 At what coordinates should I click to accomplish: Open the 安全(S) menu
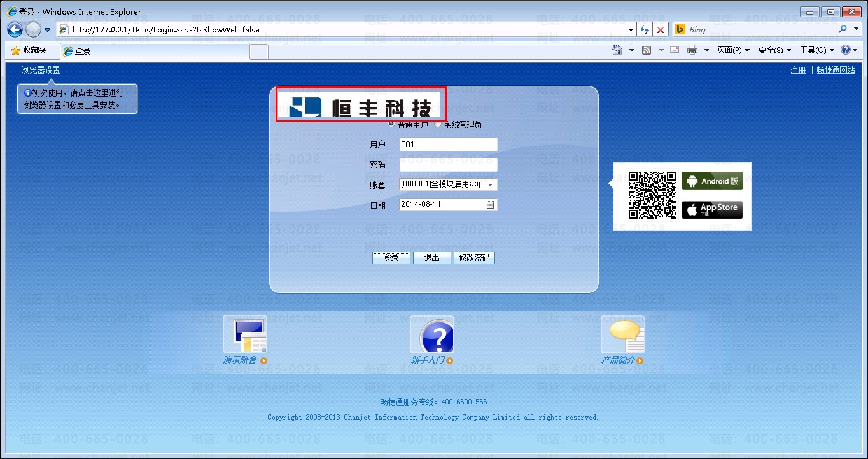(x=774, y=50)
